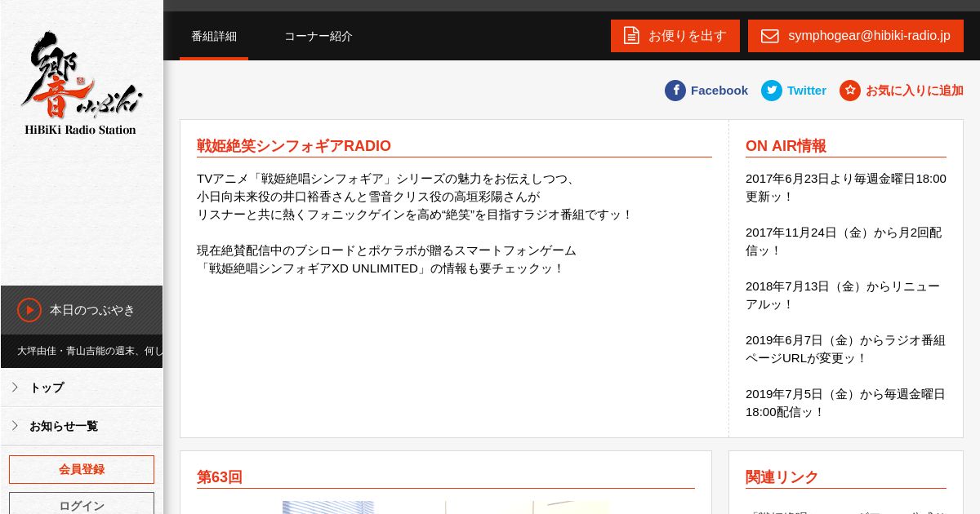Click the 小日向未来役の井口裕香さん text line
The width and height of the screenshot is (980, 514).
coord(368,197)
